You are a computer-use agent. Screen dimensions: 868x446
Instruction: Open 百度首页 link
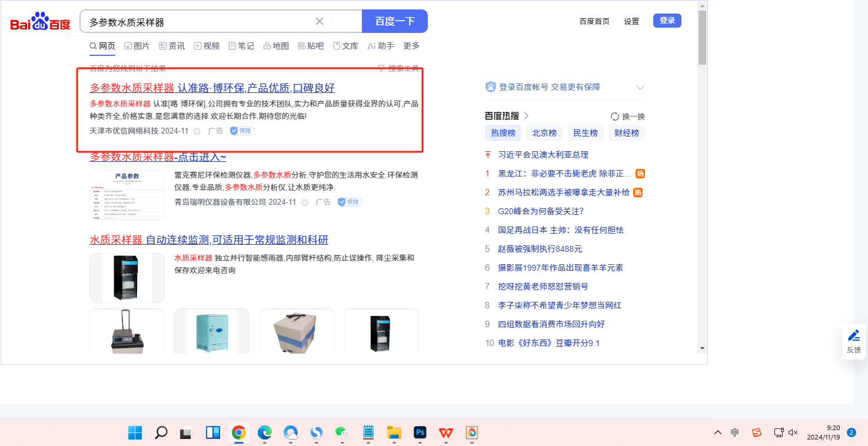[594, 21]
